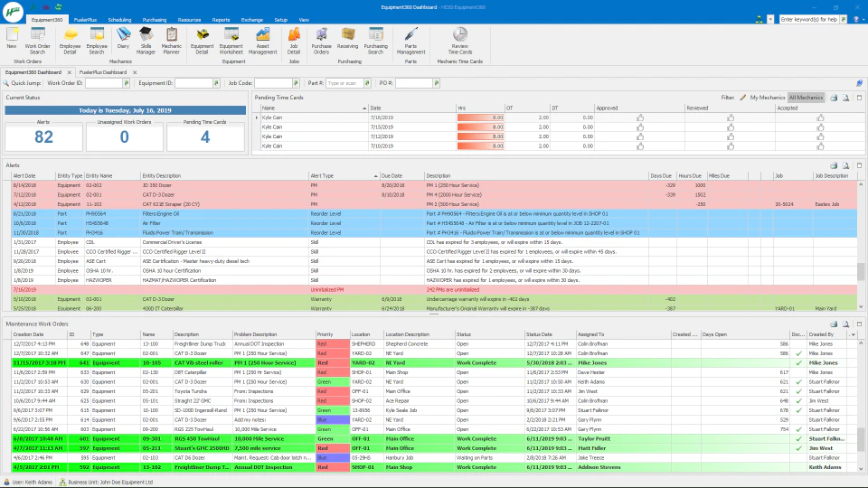Open the FuelerPlus ribbon tab
Viewport: 868px width, 488px height.
pos(85,20)
